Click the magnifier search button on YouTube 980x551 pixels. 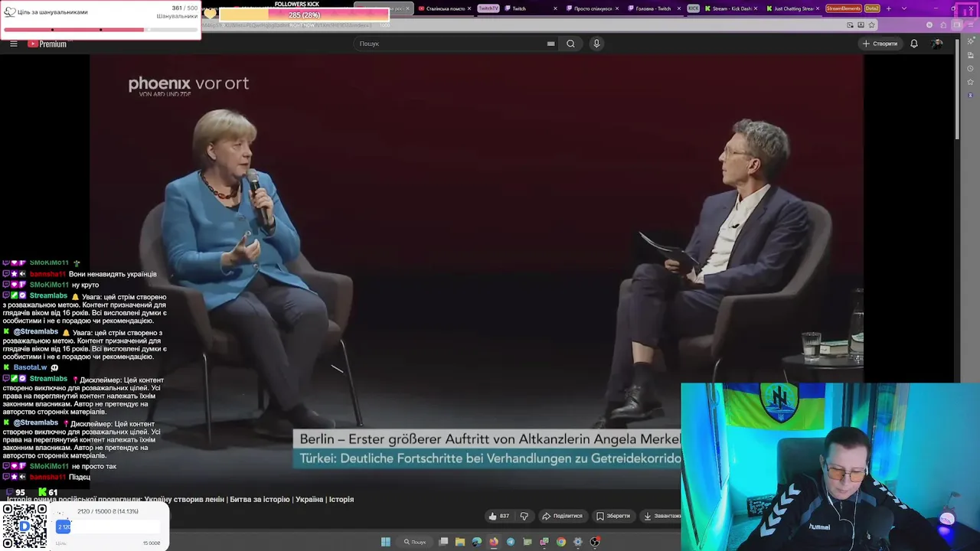click(x=570, y=44)
